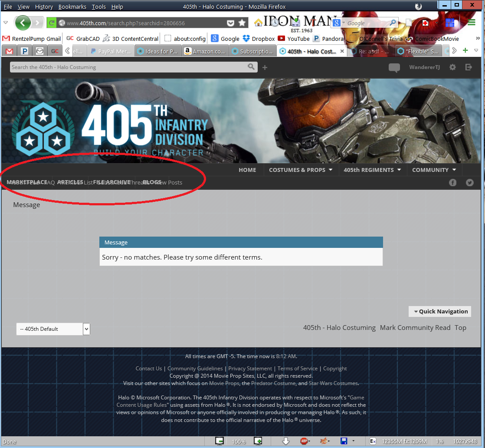
Task: Open the pinned PayPal tab
Action: (x=24, y=51)
